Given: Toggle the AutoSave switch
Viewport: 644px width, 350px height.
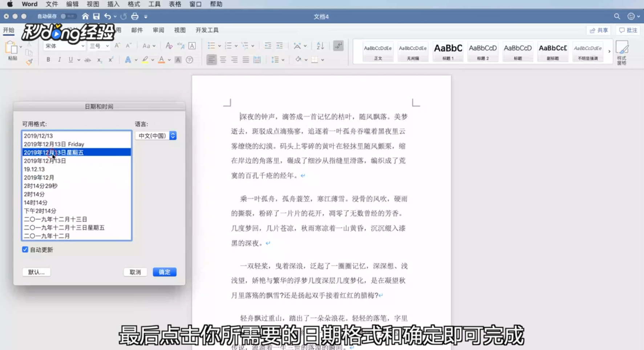Looking at the screenshot, I should [68, 16].
